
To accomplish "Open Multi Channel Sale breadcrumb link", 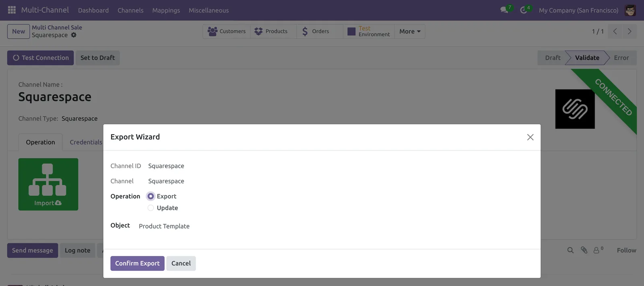I will tap(57, 27).
